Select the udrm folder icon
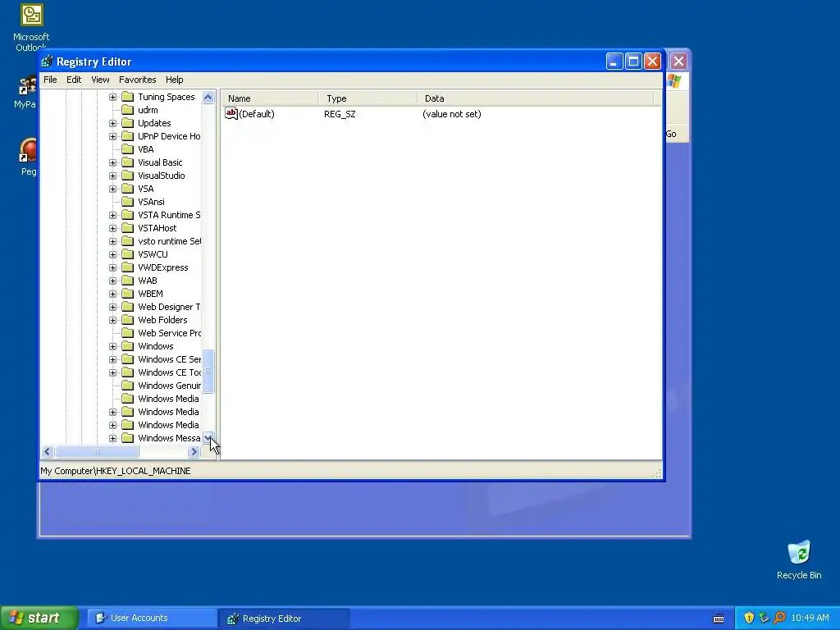Viewport: 840px width, 630px height. 127,110
